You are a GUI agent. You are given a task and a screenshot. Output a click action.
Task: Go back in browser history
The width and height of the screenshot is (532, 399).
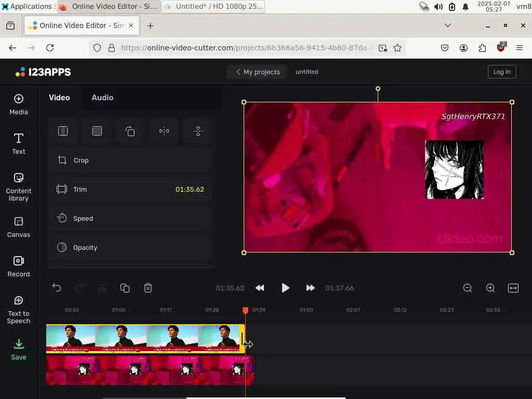click(12, 48)
